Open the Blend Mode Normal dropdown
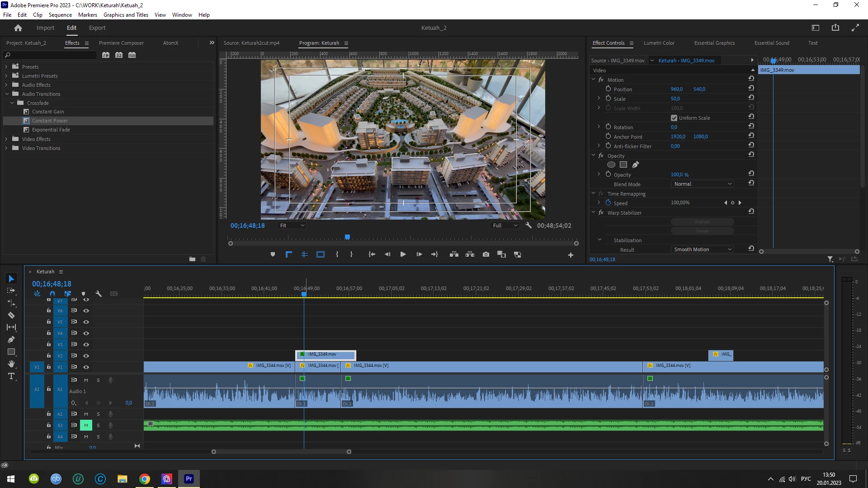The image size is (868, 488). (702, 184)
